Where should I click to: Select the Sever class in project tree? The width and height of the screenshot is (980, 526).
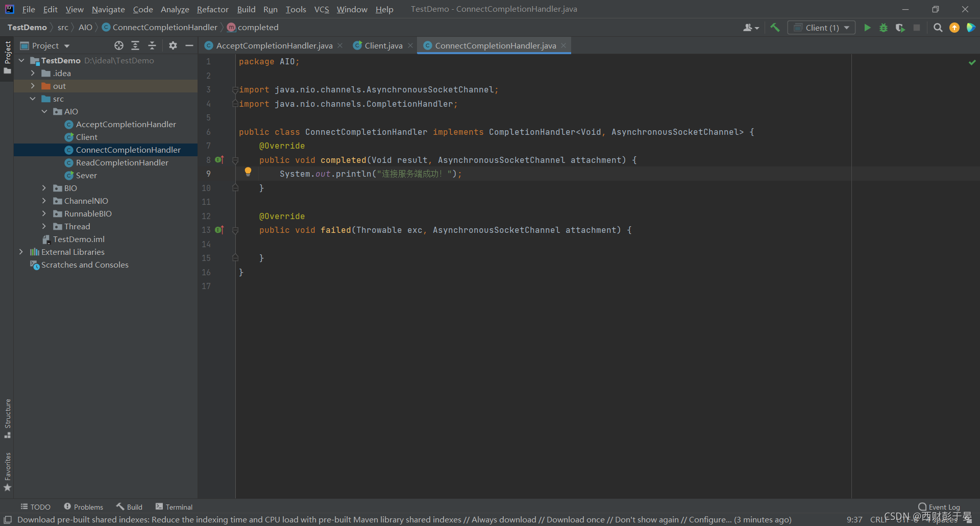click(86, 175)
